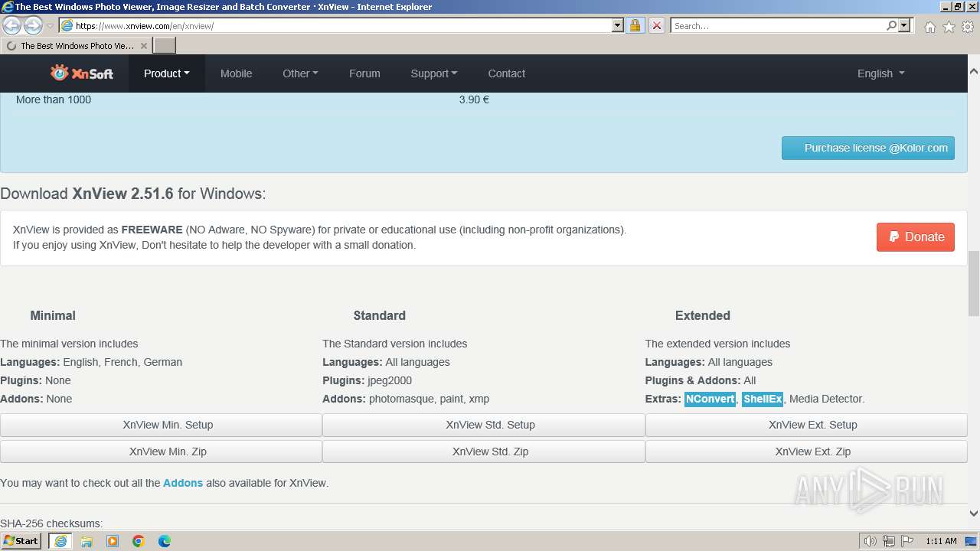Click the Minimal heading text
Viewport: 980px width, 551px height.
point(53,315)
